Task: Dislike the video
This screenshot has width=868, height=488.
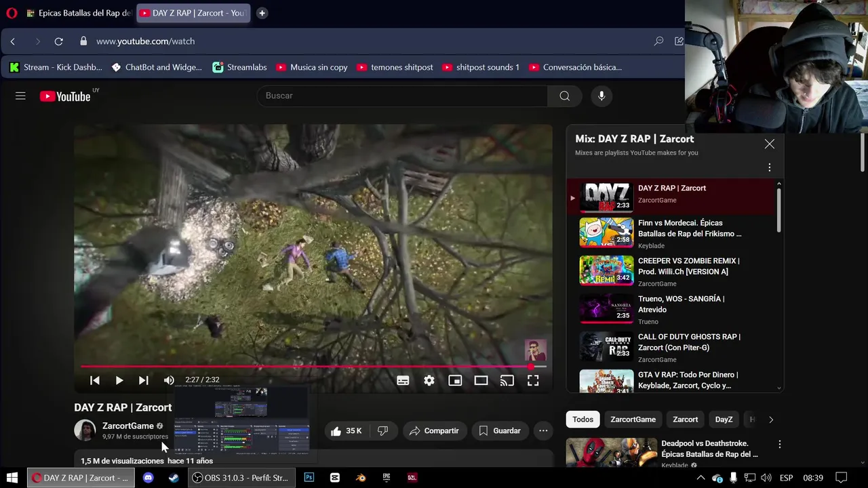Action: pyautogui.click(x=383, y=431)
